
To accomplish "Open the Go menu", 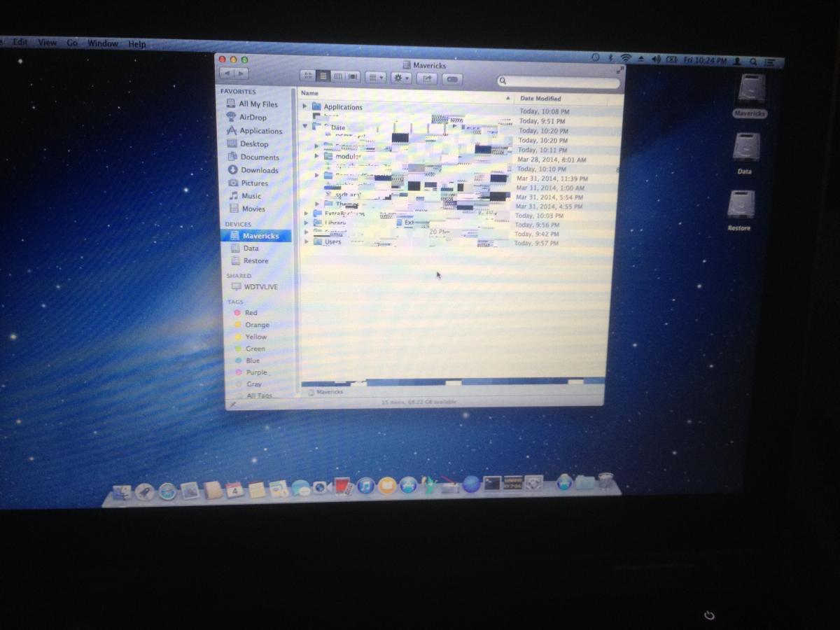I will coord(72,43).
